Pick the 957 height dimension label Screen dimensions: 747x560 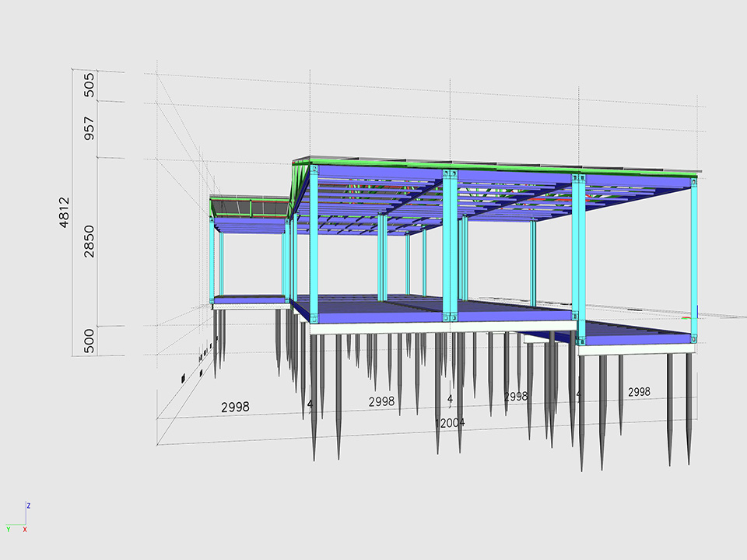point(89,130)
